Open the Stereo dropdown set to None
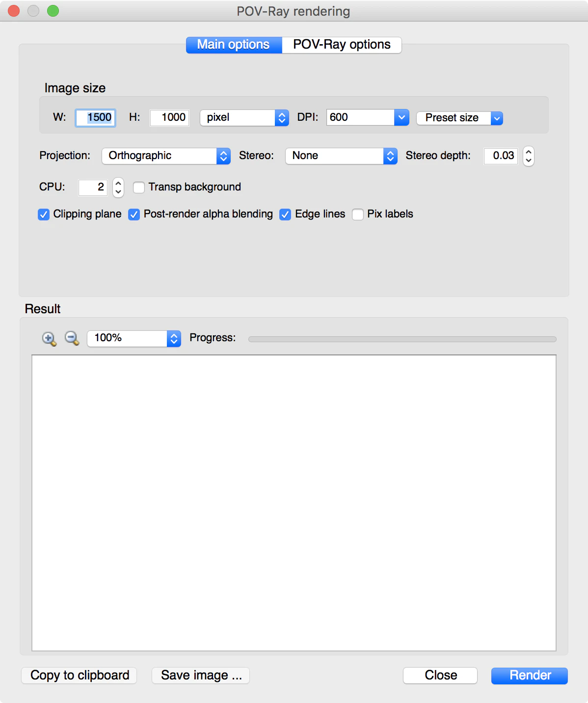The height and width of the screenshot is (703, 588). tap(341, 156)
